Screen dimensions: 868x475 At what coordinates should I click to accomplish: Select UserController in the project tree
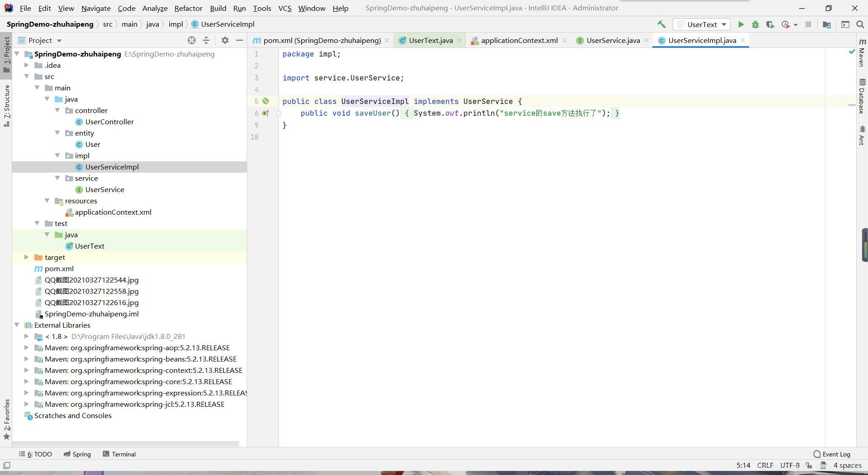(x=109, y=122)
